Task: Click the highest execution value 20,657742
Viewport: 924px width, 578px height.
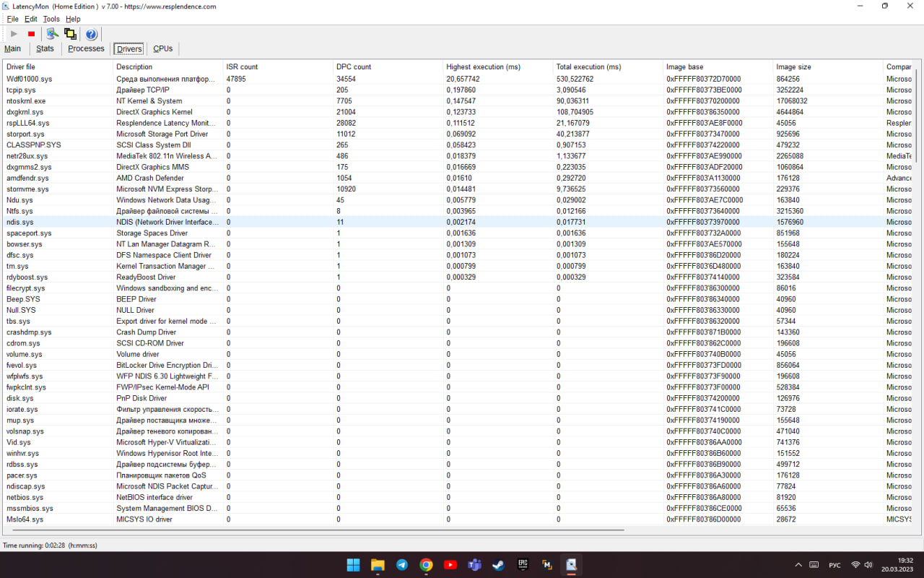Action: (x=463, y=79)
